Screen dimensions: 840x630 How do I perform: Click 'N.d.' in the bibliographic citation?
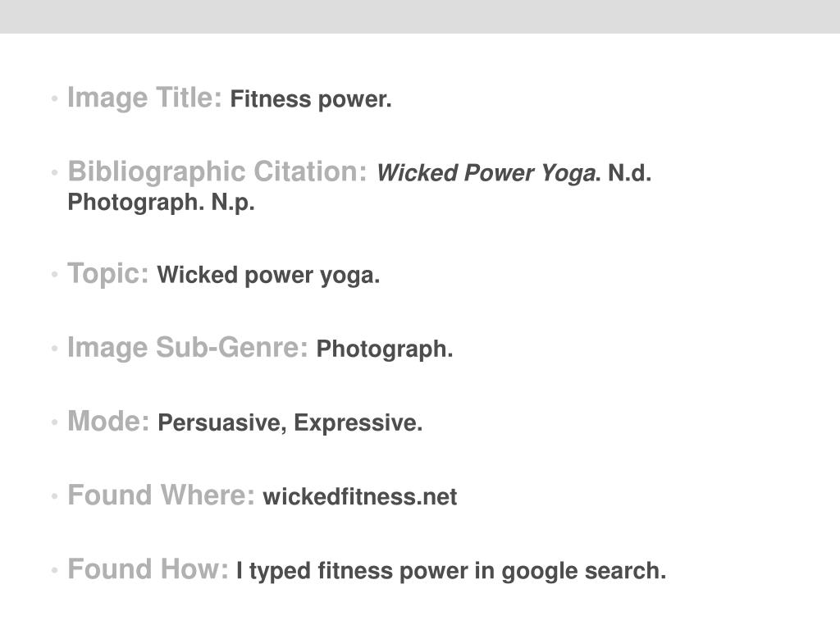[629, 173]
